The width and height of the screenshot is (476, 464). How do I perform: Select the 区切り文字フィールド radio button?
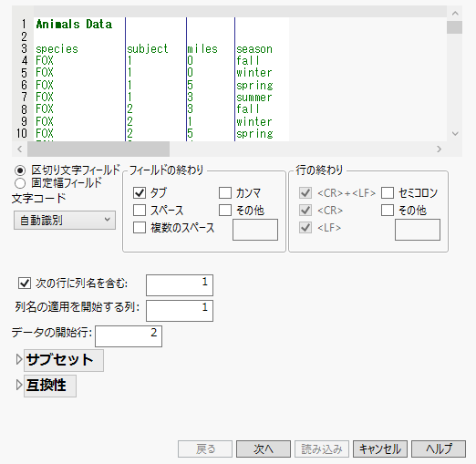[x=20, y=170]
